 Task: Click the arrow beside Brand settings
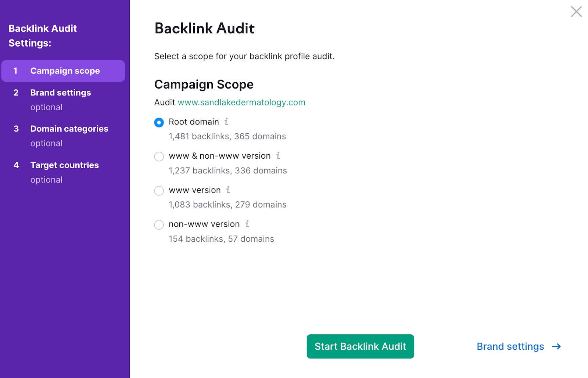click(x=557, y=346)
